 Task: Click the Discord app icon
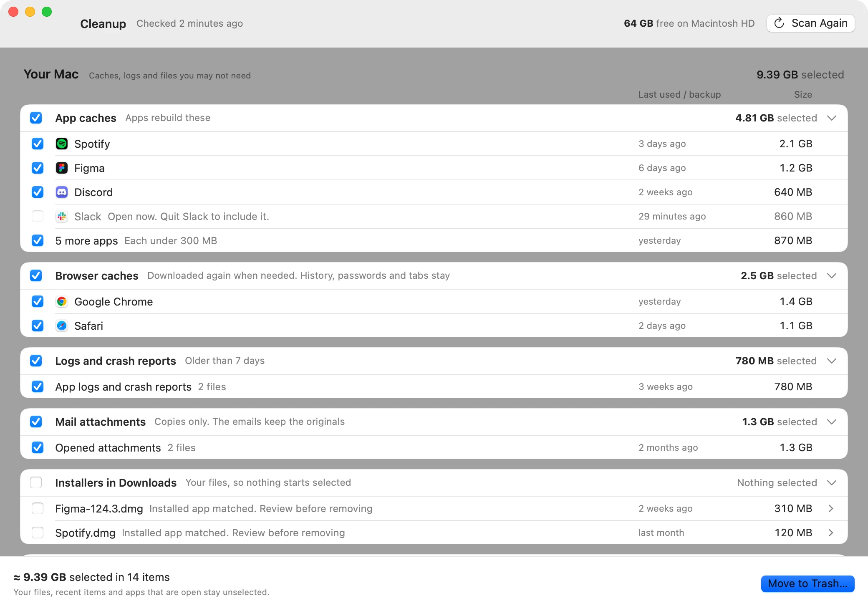62,192
